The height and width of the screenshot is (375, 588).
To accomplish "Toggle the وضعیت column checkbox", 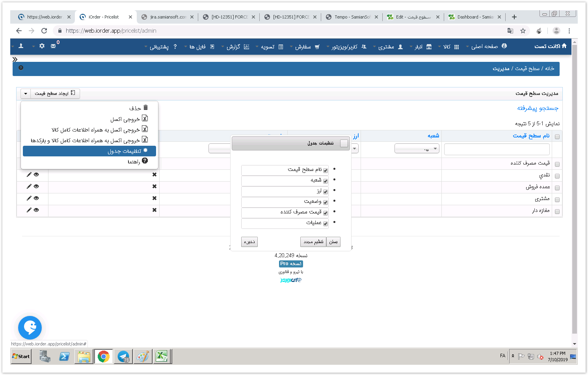I will [326, 202].
